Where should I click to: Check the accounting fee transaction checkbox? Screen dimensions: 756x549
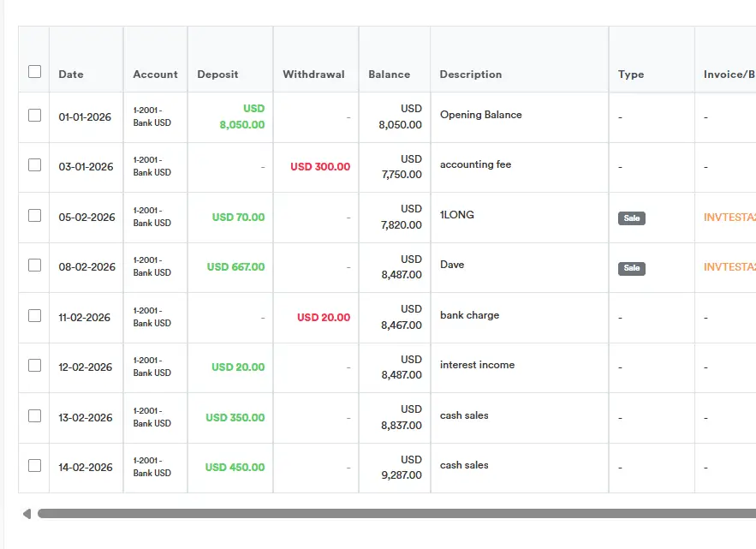coord(34,165)
